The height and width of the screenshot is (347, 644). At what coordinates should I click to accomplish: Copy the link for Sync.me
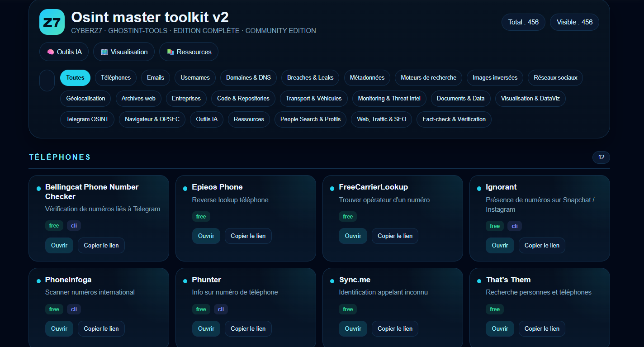tap(395, 329)
